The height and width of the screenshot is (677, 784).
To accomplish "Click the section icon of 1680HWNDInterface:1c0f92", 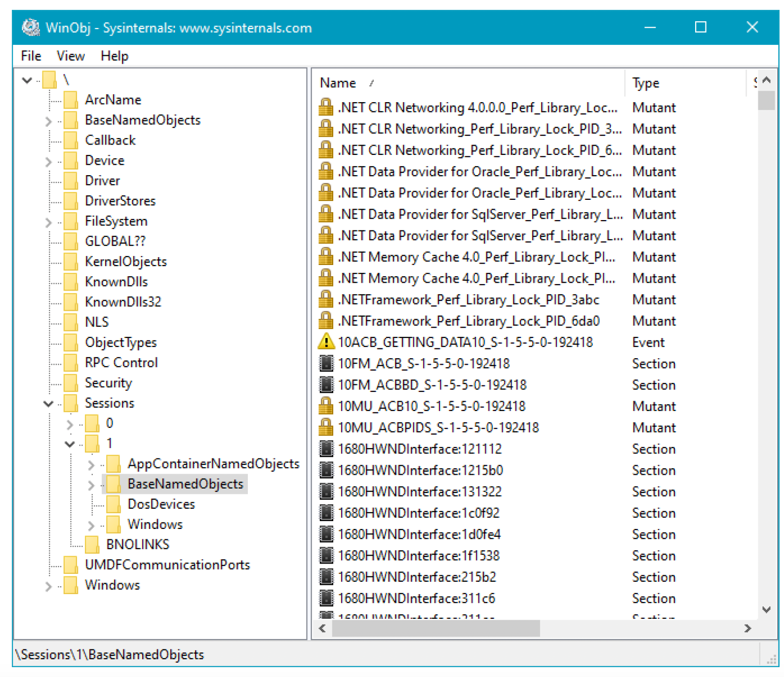I will click(326, 513).
